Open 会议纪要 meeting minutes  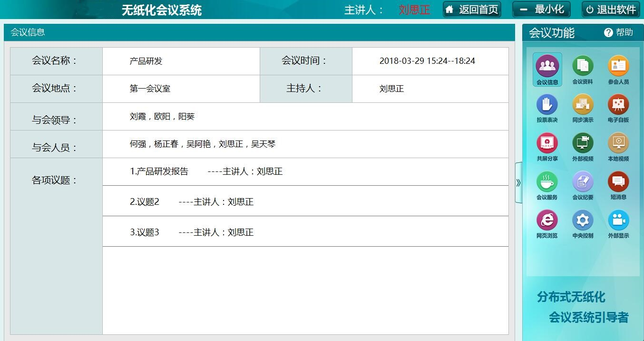click(x=583, y=185)
